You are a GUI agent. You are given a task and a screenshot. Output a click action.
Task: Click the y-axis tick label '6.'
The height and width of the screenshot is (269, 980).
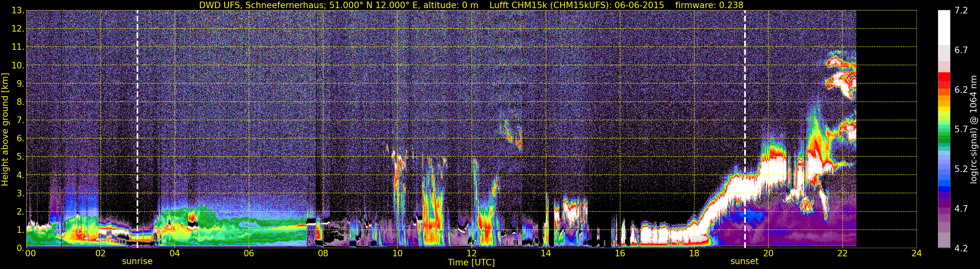(20, 139)
